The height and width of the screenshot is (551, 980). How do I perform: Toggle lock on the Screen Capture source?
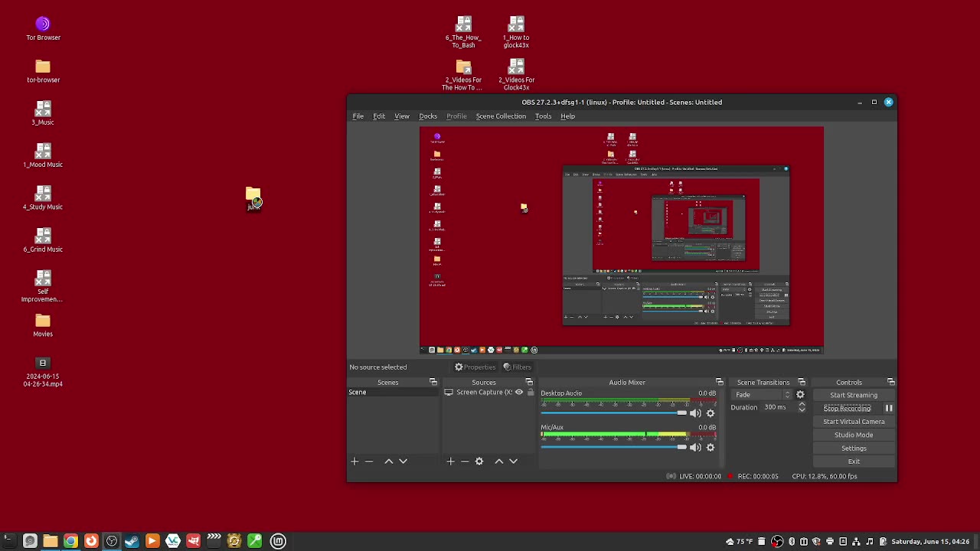coord(530,393)
